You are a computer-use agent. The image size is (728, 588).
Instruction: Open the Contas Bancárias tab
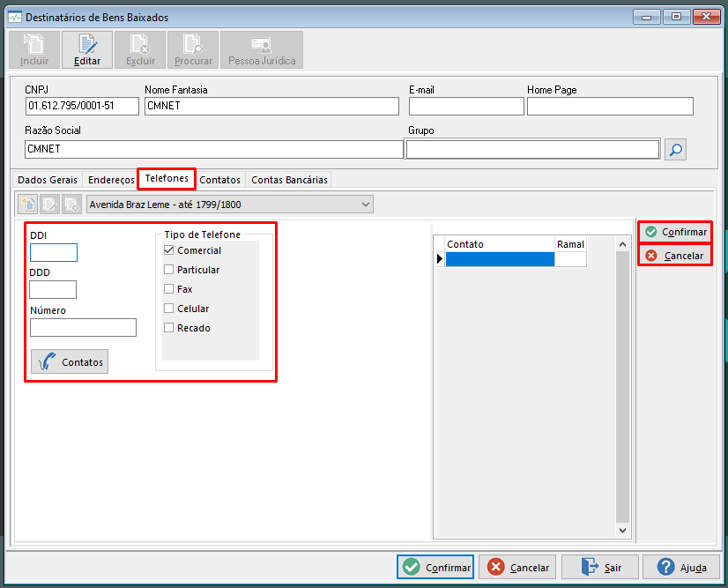(289, 180)
